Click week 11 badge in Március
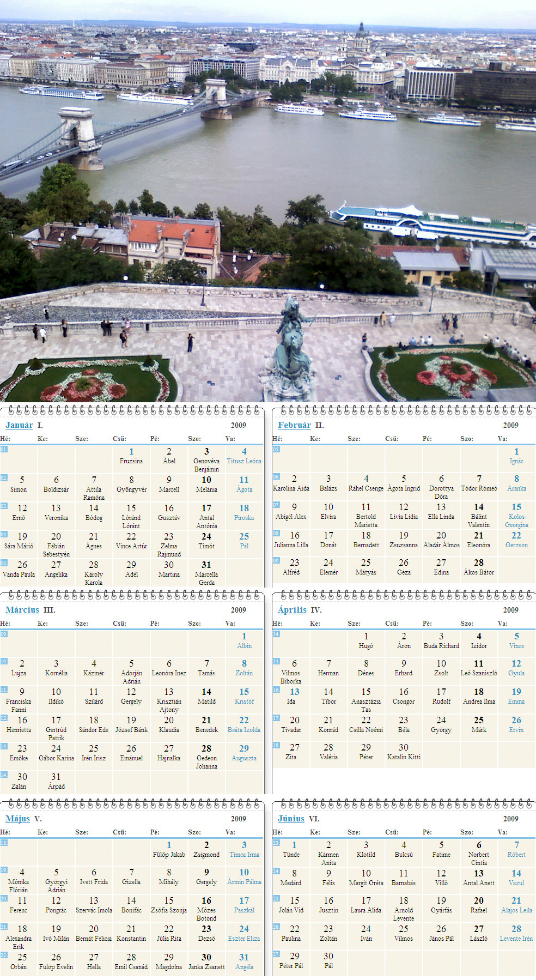 point(4,689)
